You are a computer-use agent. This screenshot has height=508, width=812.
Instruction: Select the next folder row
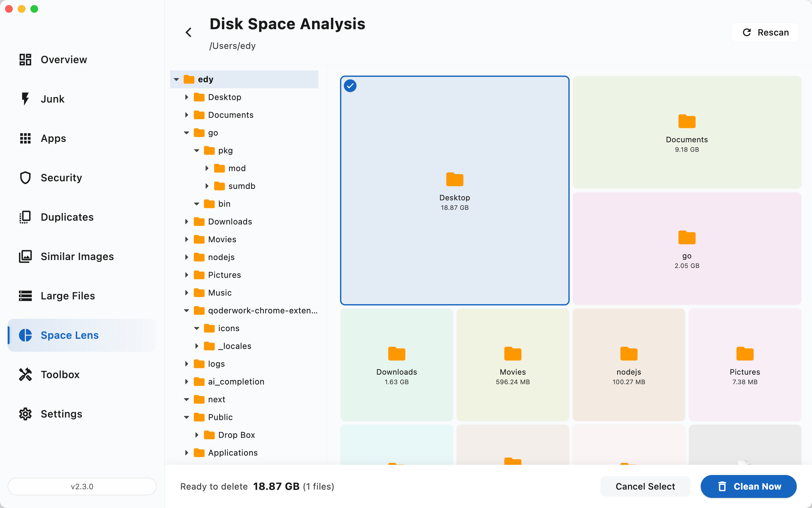click(x=244, y=399)
